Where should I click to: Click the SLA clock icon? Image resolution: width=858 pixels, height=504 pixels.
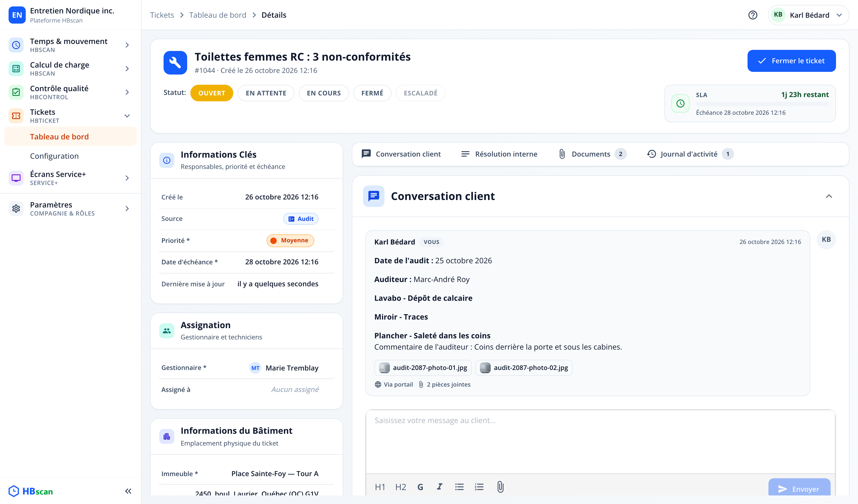pyautogui.click(x=680, y=103)
